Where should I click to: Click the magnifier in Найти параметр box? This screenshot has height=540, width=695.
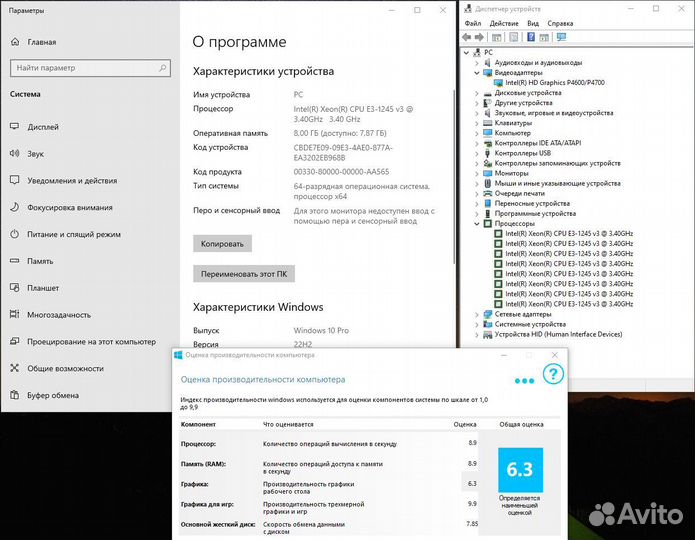click(162, 68)
